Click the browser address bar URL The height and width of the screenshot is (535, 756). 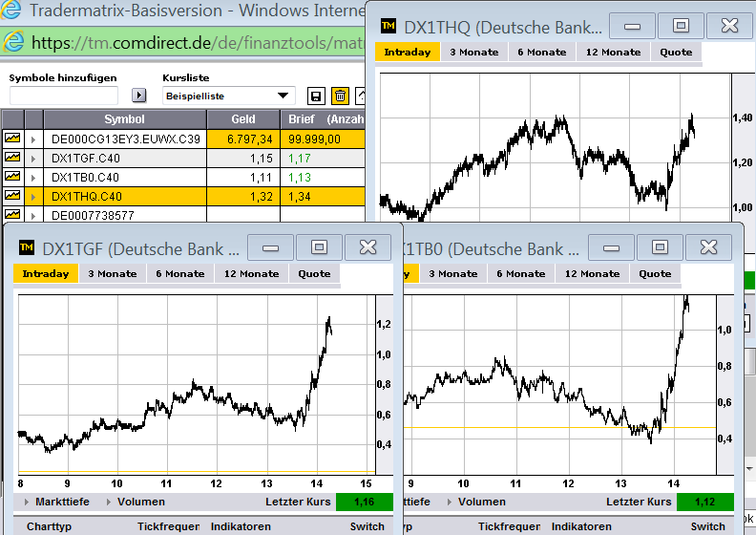(x=198, y=43)
